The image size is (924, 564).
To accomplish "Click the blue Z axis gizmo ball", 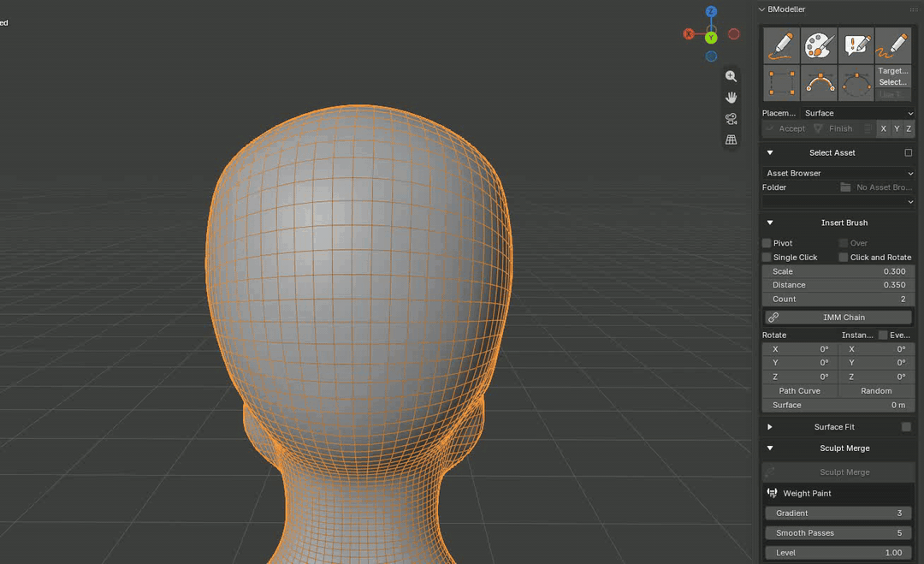I will pos(711,11).
